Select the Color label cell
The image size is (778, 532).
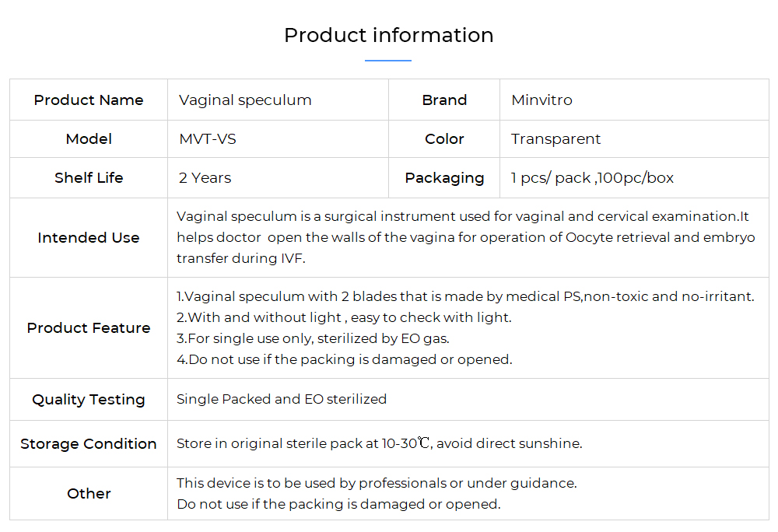point(444,138)
